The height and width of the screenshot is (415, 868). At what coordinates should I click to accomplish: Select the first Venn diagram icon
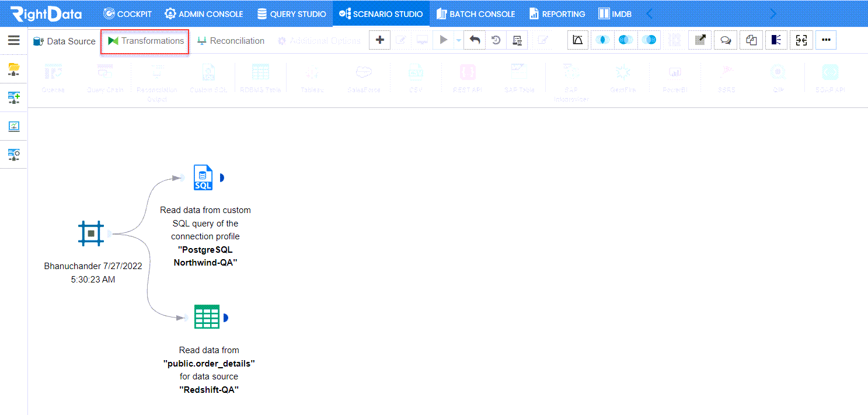point(602,40)
